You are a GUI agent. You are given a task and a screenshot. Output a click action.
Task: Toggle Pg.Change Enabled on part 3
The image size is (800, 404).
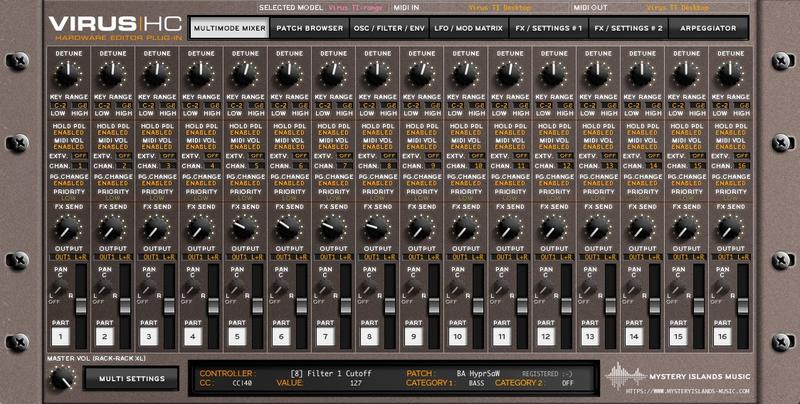[157, 183]
